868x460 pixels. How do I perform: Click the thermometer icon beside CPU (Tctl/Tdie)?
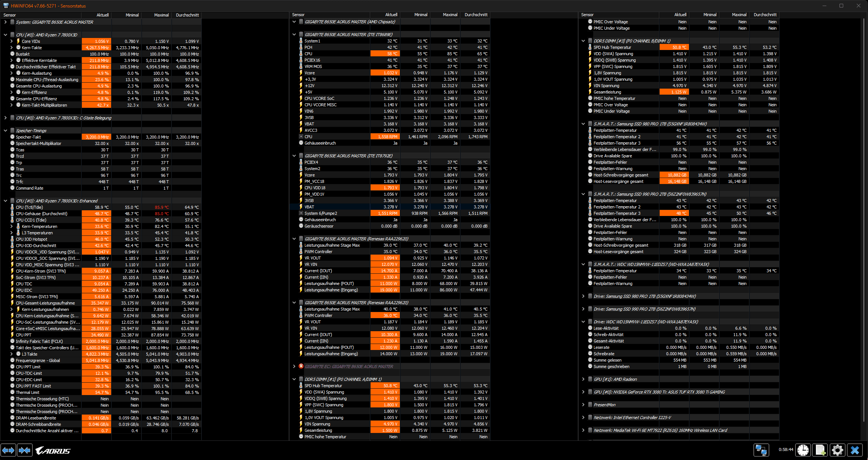[x=12, y=207]
